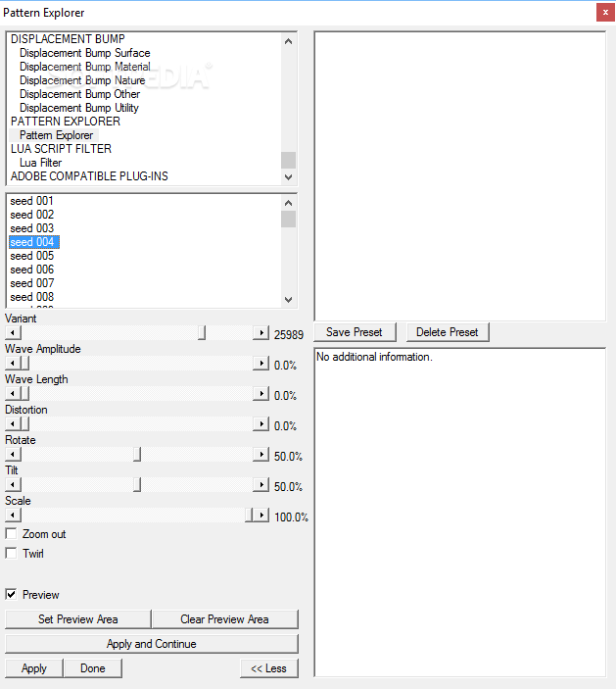Image resolution: width=616 pixels, height=689 pixels.
Task: Click the Apply button
Action: click(x=34, y=668)
